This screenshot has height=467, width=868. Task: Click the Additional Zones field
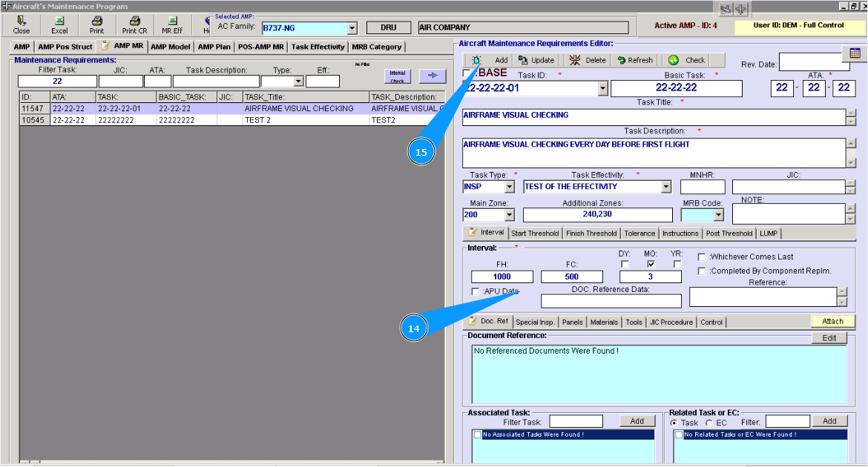coord(597,214)
